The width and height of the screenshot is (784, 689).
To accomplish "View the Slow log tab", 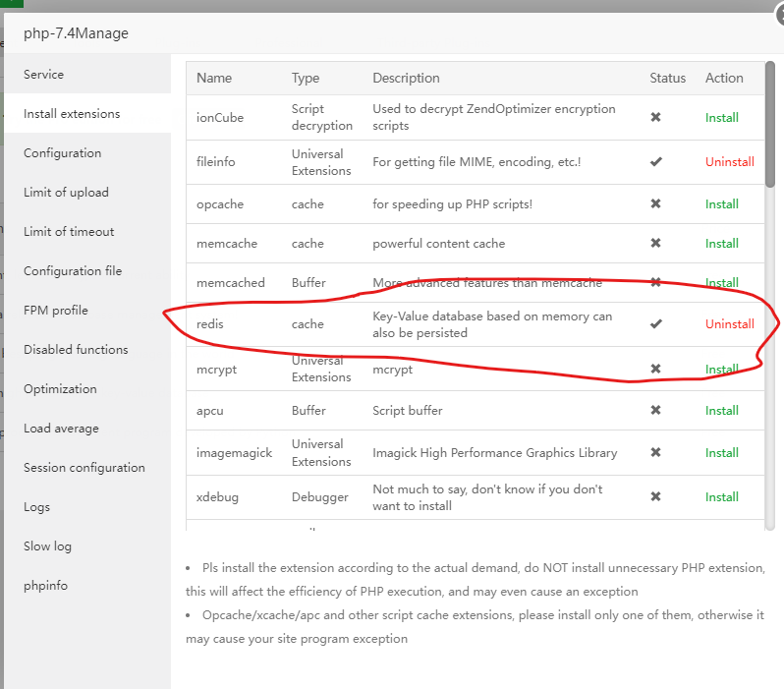I will coord(49,546).
